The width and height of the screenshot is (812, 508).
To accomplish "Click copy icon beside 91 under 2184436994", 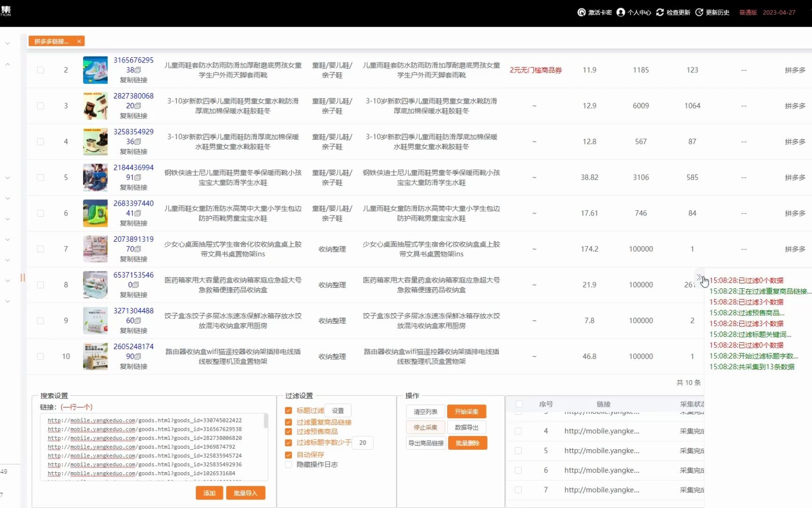I will [x=138, y=177].
